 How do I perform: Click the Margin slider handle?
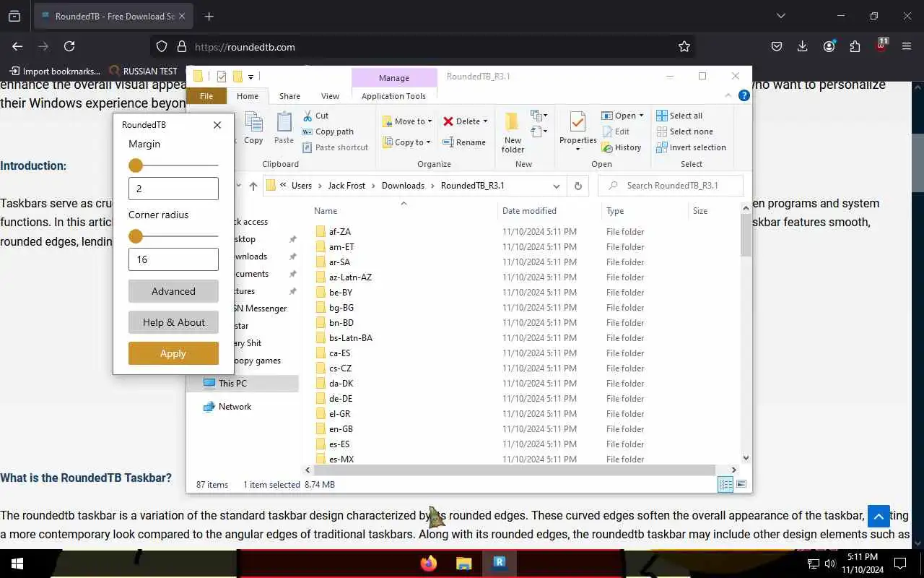(136, 165)
